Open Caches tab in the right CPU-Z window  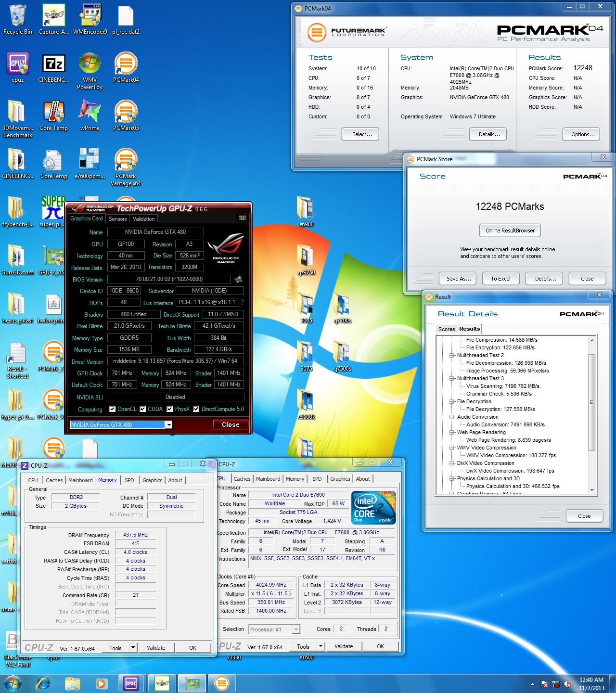pyautogui.click(x=242, y=479)
